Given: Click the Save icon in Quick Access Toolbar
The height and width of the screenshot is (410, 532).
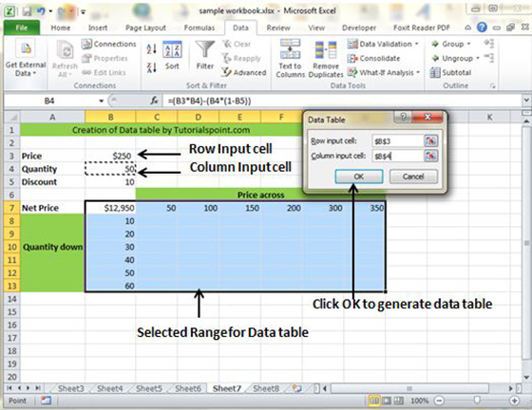Looking at the screenshot, I should click(27, 11).
